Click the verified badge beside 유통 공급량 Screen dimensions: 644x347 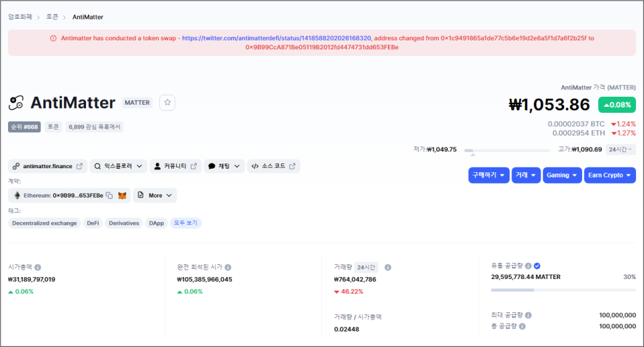537,266
